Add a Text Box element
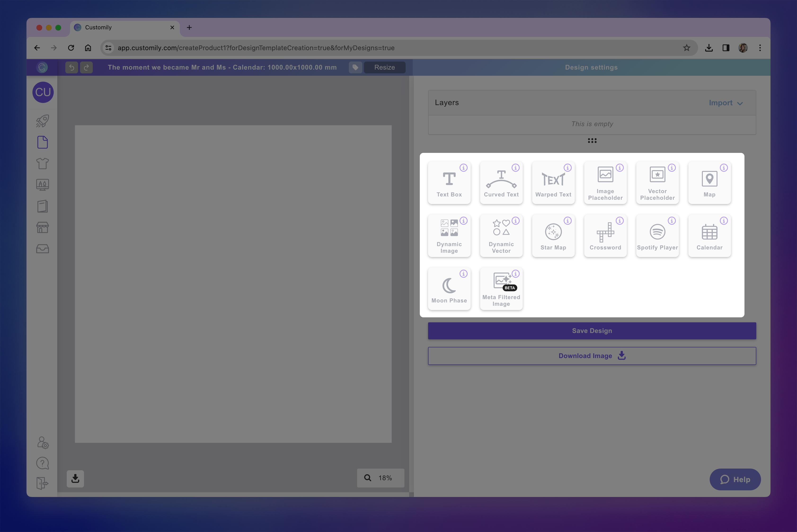 click(449, 182)
